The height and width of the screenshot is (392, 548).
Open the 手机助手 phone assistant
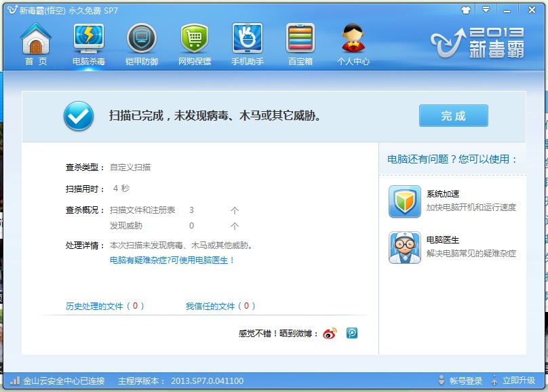tap(248, 44)
